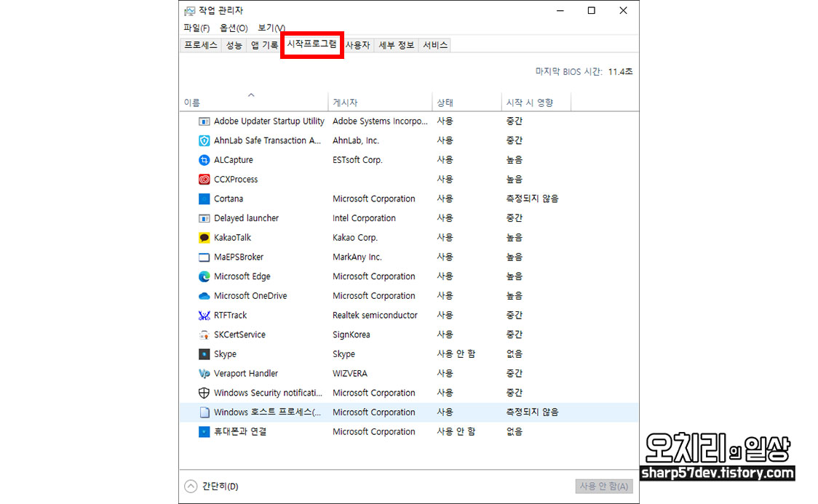Click the Skype icon
Screen dimensions: 818x504
[204, 354]
